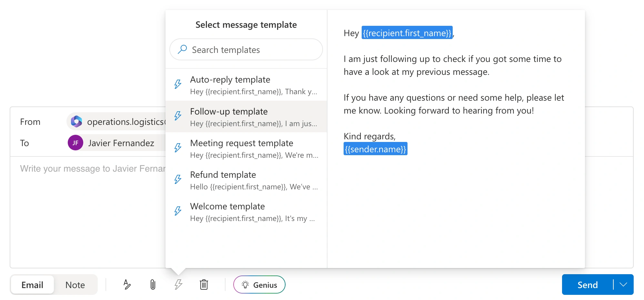This screenshot has height=300, width=644.
Task: Click the trash can discard icon
Action: tap(204, 285)
